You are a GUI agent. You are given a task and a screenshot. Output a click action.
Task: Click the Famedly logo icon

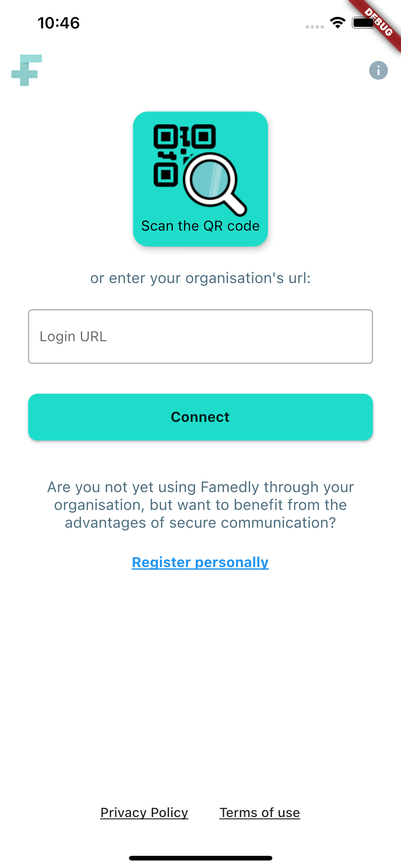point(27,70)
